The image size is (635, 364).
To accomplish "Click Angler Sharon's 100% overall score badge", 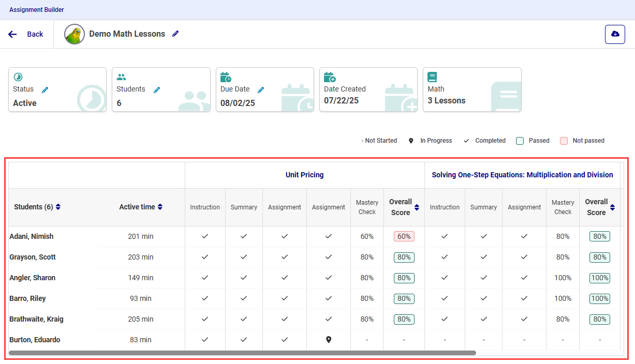I will point(600,278).
